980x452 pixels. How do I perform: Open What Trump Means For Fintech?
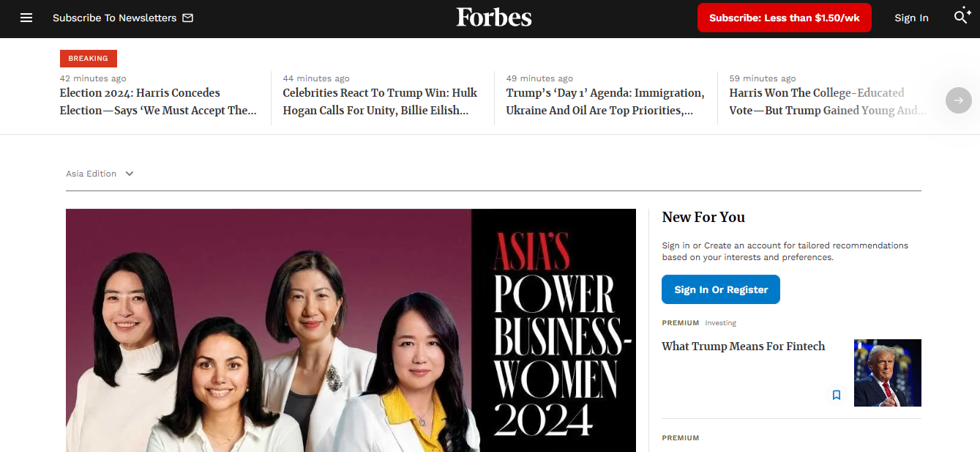click(x=743, y=347)
